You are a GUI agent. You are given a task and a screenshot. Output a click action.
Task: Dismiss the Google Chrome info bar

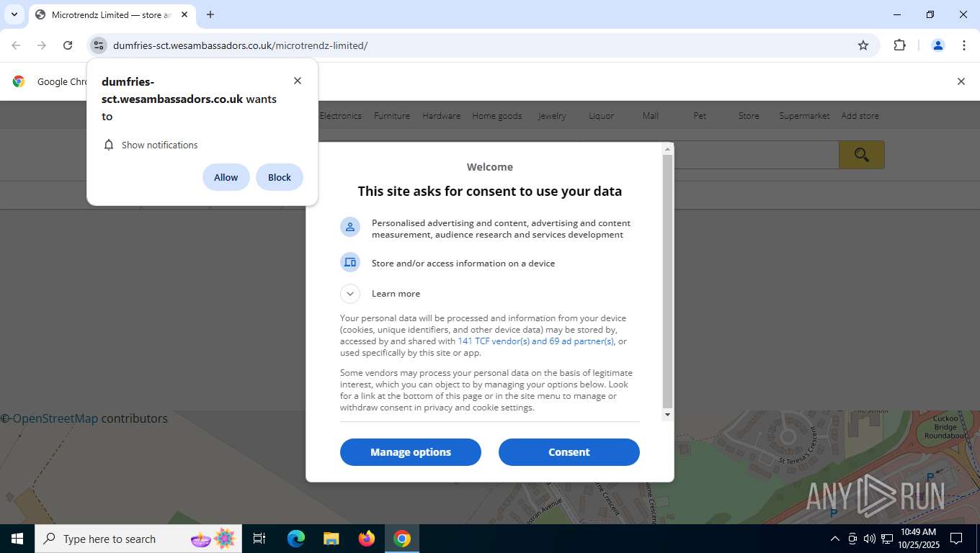click(961, 81)
